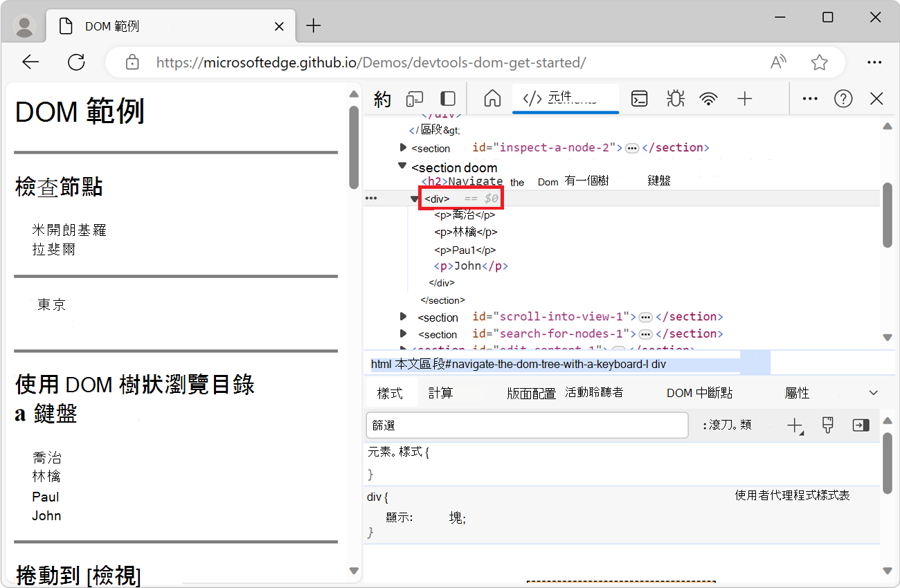
Task: Expand more tabs chevron in Styles pane
Action: tap(873, 393)
